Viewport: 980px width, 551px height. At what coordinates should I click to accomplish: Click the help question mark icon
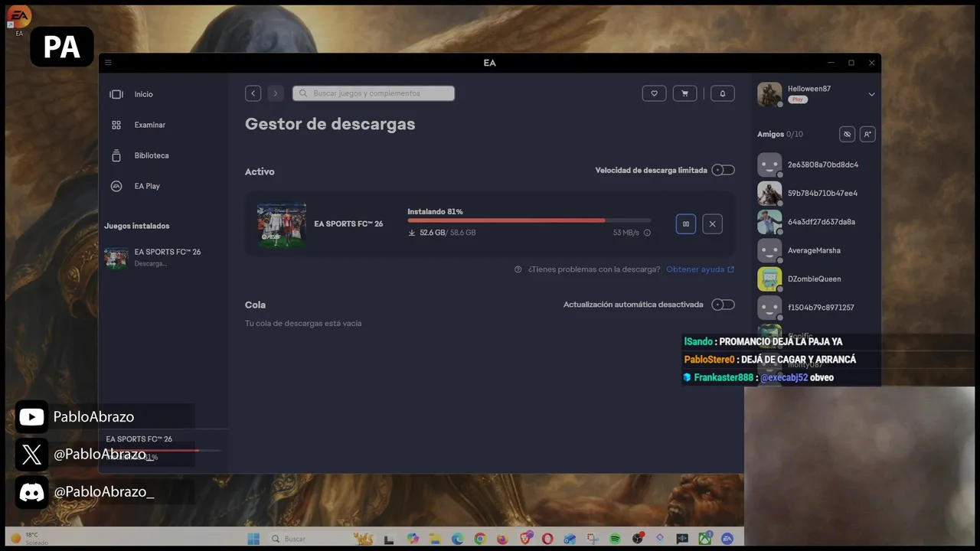pos(518,269)
